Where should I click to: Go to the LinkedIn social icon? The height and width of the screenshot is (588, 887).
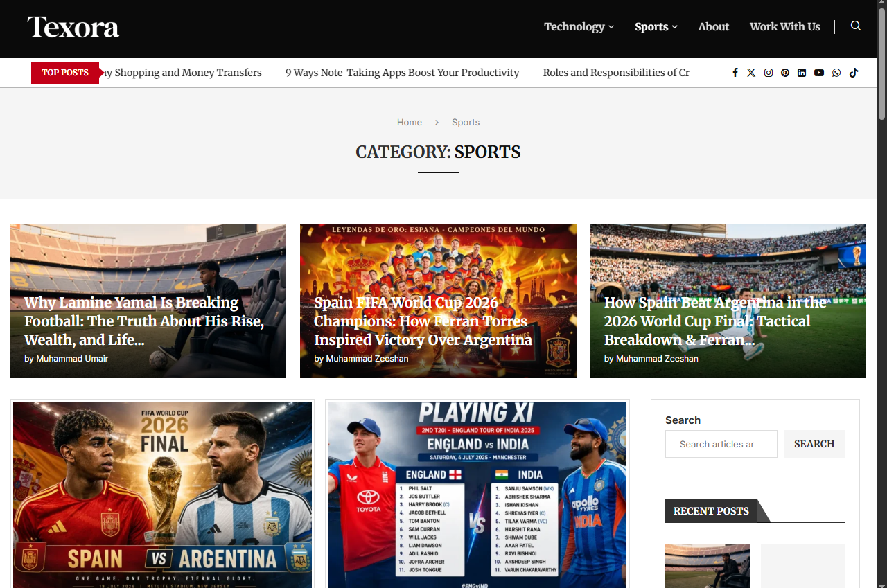(x=802, y=73)
